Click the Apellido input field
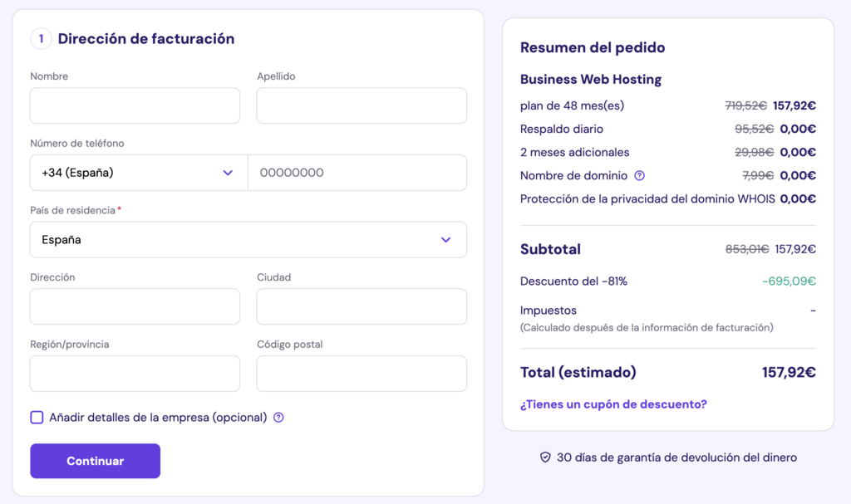Screen dimensions: 851x504 point(361,105)
